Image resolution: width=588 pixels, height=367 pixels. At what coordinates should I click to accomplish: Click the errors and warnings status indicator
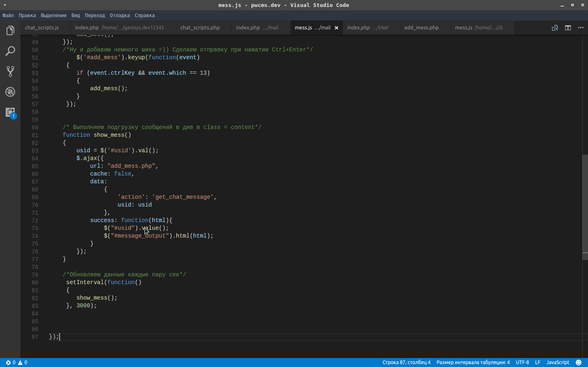(x=16, y=363)
